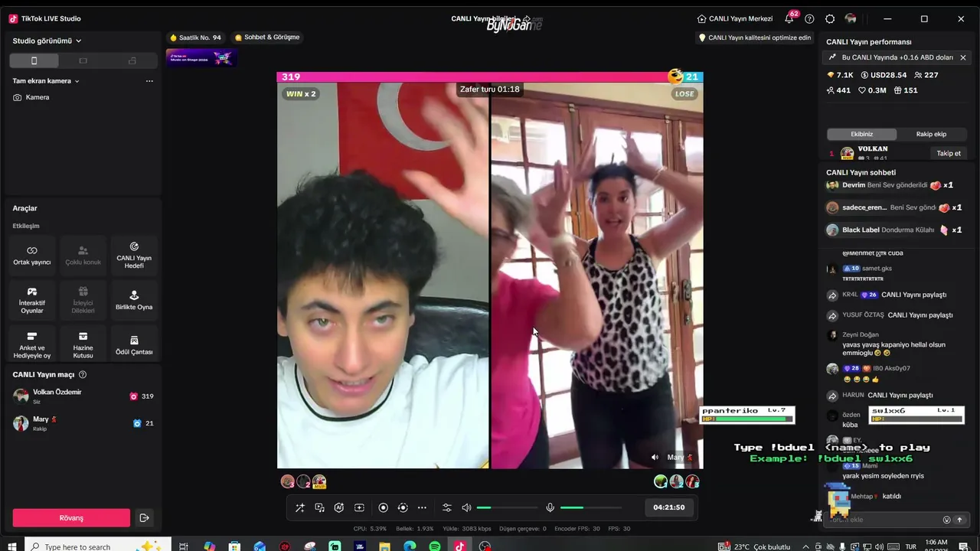Open notifications bell with 62 badge
Image resolution: width=980 pixels, height=551 pixels.
789,18
